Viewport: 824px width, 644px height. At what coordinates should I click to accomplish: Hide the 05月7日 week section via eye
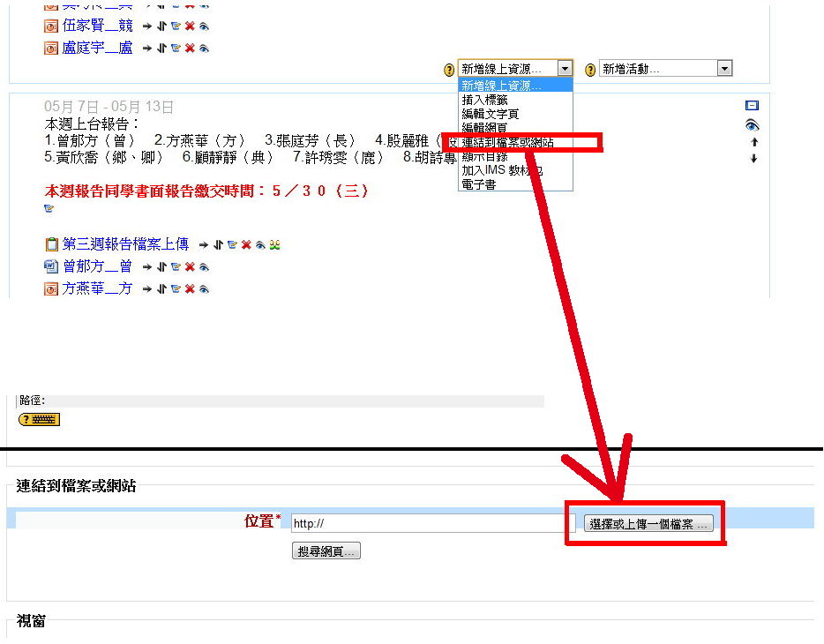752,125
